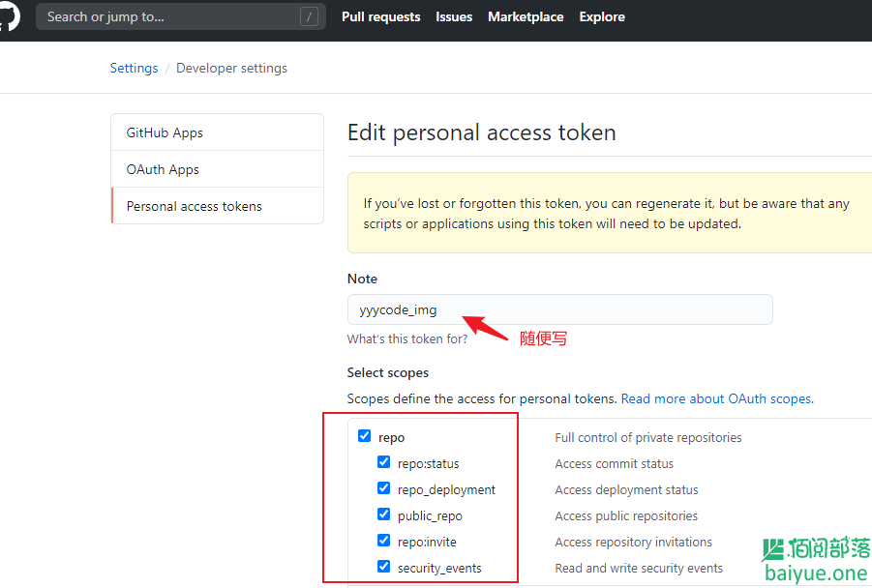Viewport: 872px width, 588px height.
Task: Click the Developer settings breadcrumb text
Action: point(232,68)
